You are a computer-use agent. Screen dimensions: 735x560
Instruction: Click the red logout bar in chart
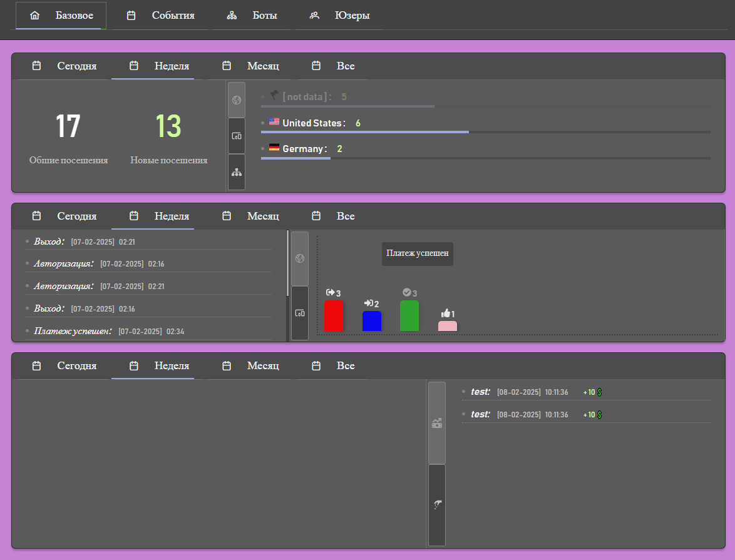tap(334, 316)
